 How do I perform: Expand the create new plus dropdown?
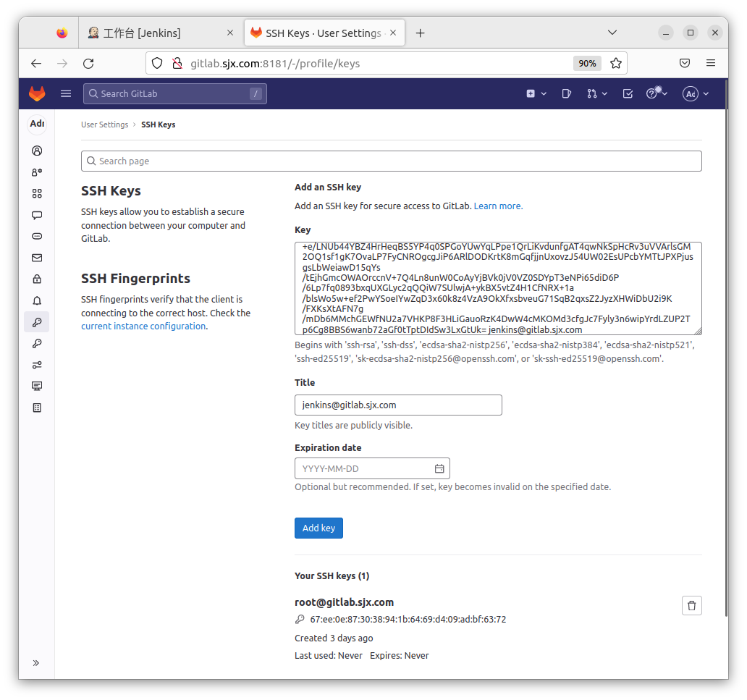pos(536,93)
